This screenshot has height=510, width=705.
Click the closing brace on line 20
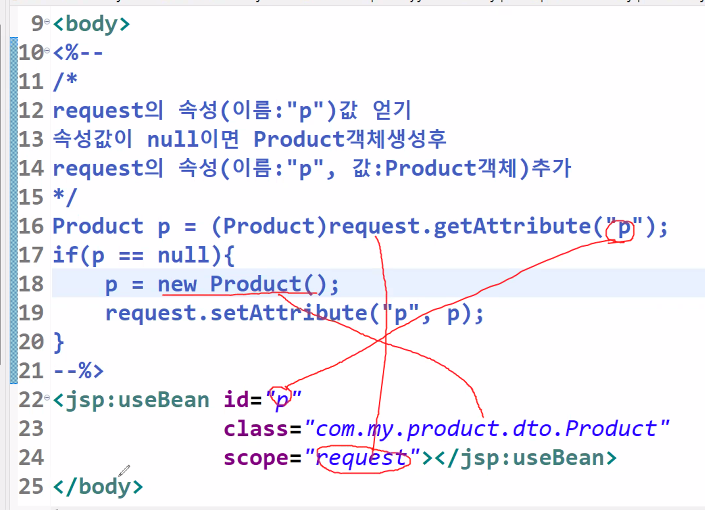point(59,342)
